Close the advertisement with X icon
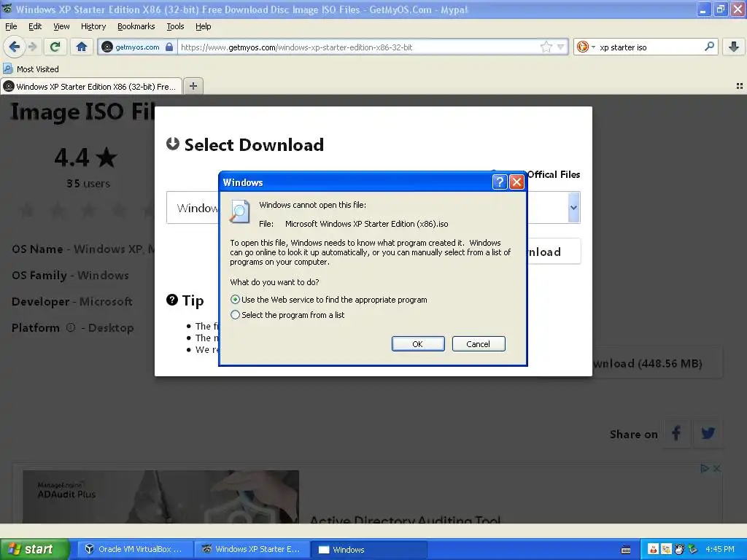747x560 pixels. 716,469
